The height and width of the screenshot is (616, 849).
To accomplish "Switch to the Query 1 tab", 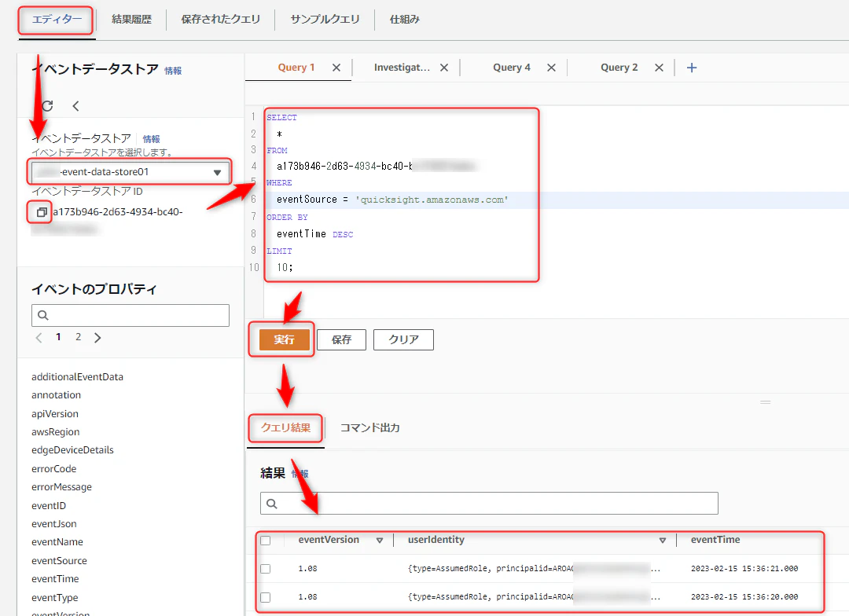I will 296,68.
